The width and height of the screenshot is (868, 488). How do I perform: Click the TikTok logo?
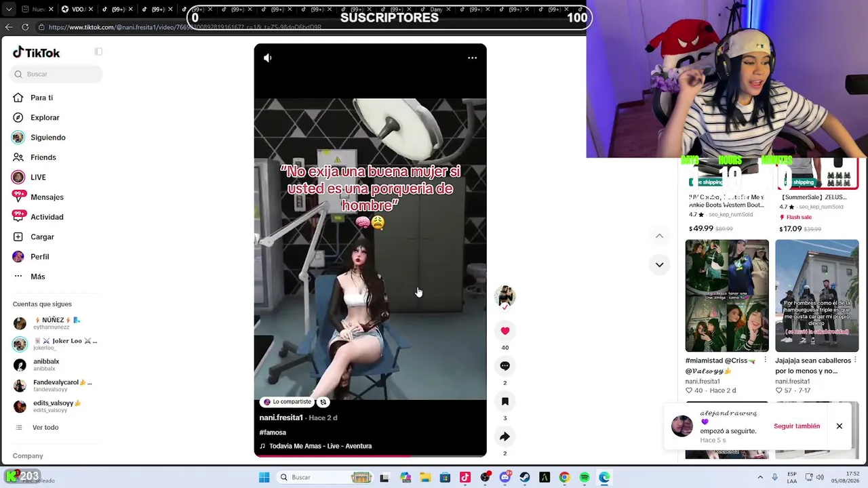[37, 53]
